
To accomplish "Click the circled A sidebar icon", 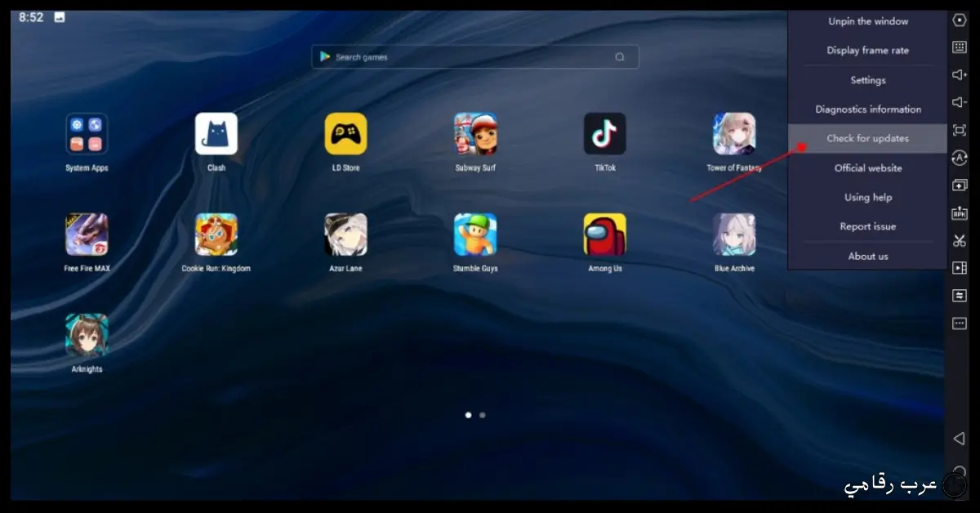I will [960, 158].
